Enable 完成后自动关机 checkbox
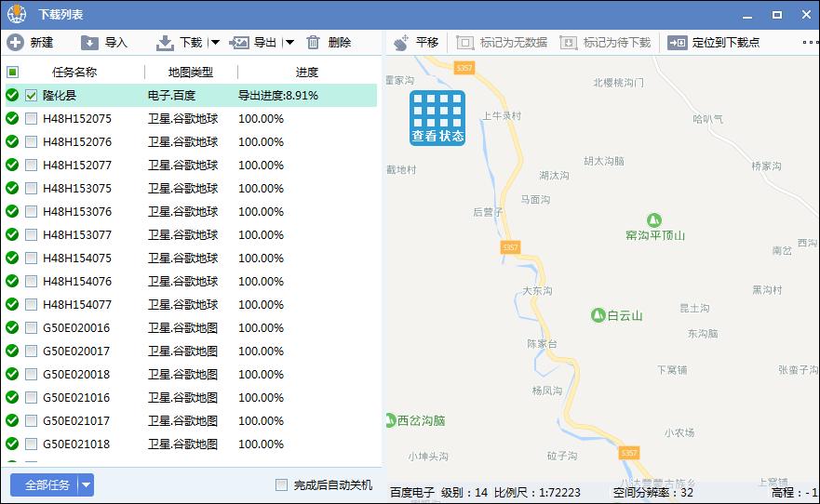 281,484
